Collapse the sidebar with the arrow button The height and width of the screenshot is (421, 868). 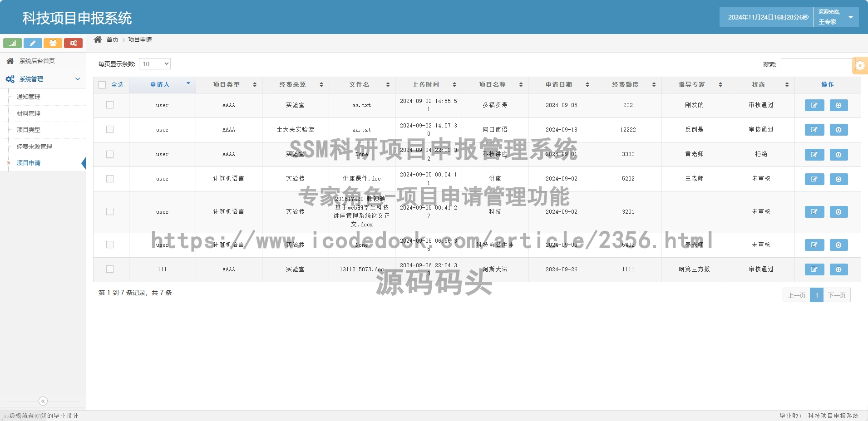tap(43, 401)
